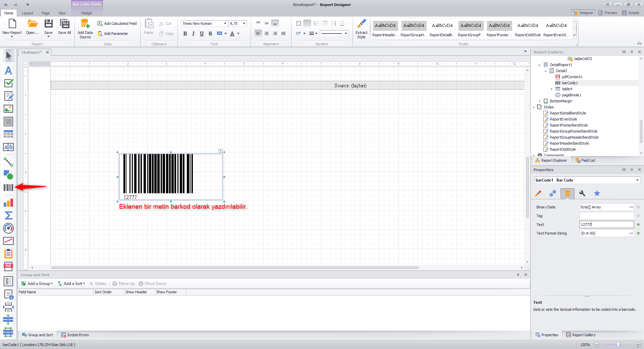The width and height of the screenshot is (644, 349).
Task: Select the Table of Contents tool
Action: click(8, 281)
